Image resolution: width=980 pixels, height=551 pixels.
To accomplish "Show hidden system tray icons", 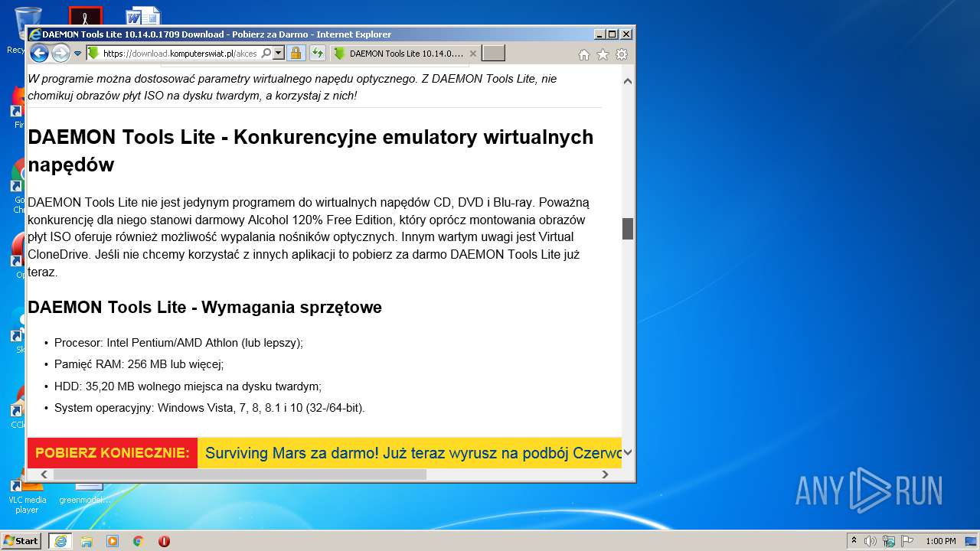I will (x=854, y=540).
